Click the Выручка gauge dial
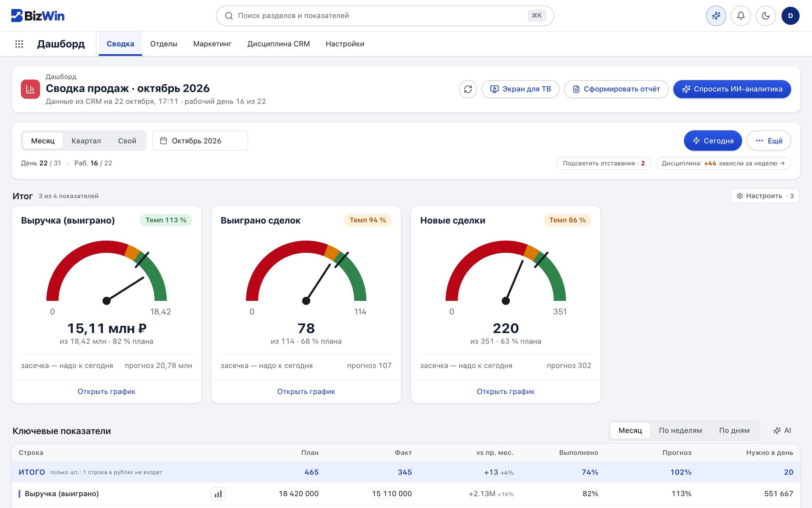This screenshot has height=508, width=812. (106, 272)
